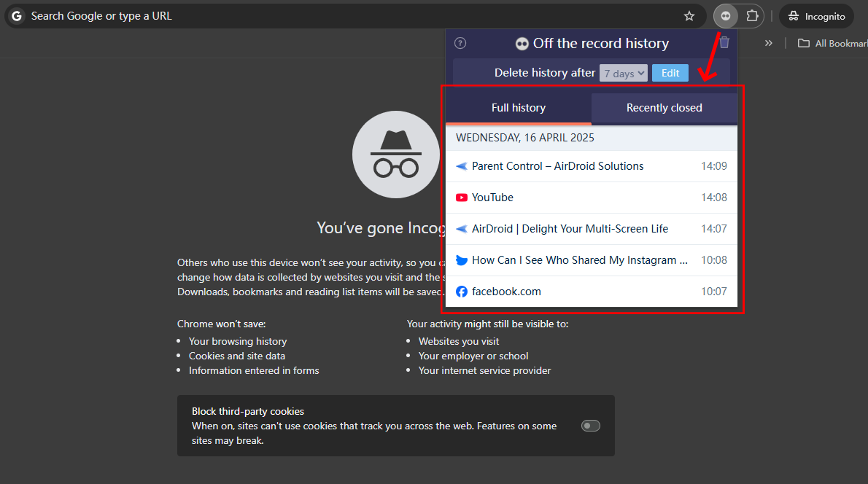Viewport: 868px width, 484px height.
Task: Click the 14:09 timestamp
Action: [x=714, y=166]
